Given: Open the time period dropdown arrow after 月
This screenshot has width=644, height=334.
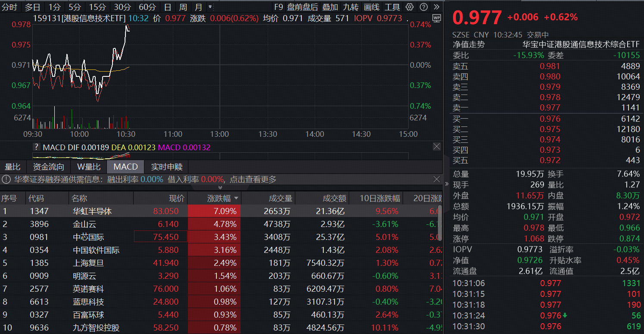Looking at the screenshot, I should click(x=210, y=7).
